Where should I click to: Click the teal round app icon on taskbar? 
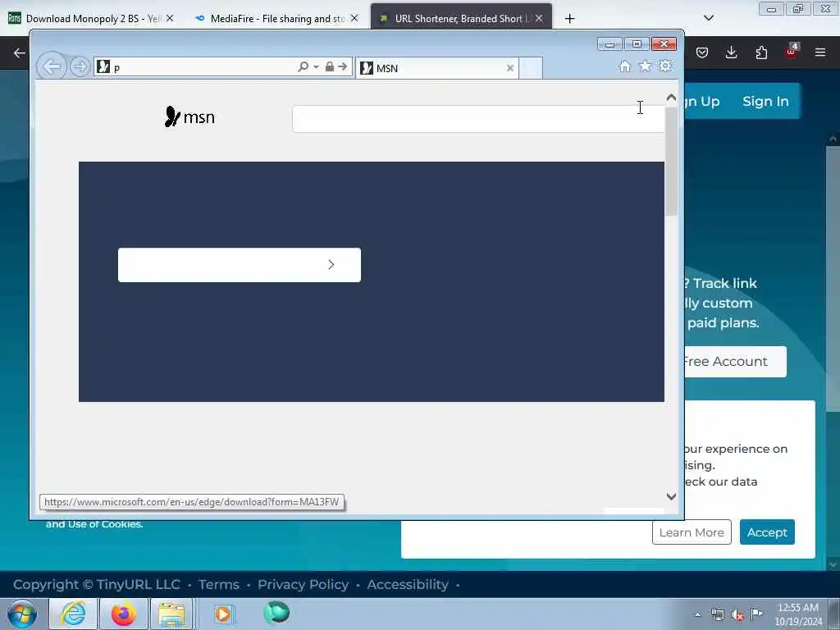276,613
